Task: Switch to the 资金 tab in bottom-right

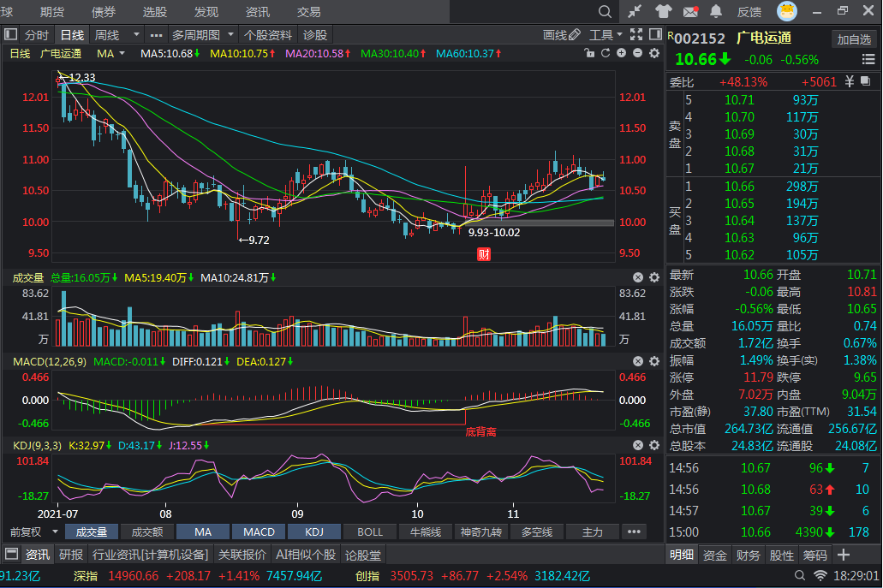Action: pyautogui.click(x=714, y=555)
